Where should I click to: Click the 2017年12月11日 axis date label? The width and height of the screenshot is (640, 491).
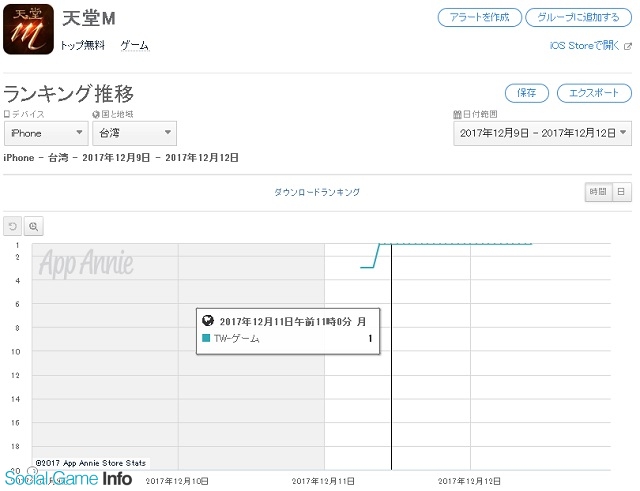(x=323, y=481)
